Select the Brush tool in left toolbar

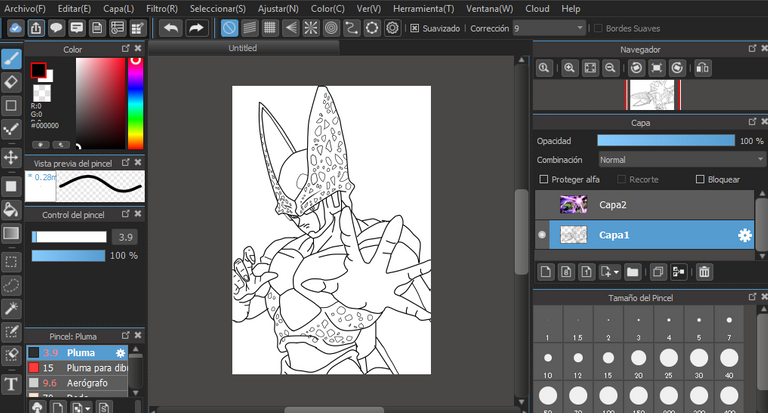(11, 59)
